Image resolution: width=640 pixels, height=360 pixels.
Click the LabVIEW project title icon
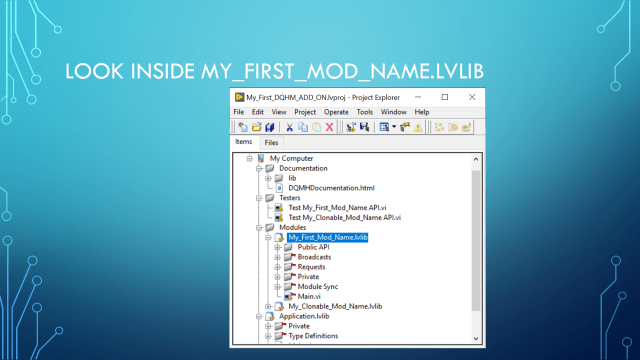point(239,97)
